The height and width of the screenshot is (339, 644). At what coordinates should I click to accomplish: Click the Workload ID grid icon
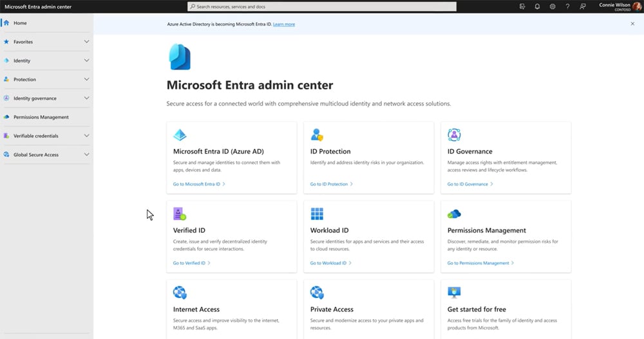pos(317,214)
